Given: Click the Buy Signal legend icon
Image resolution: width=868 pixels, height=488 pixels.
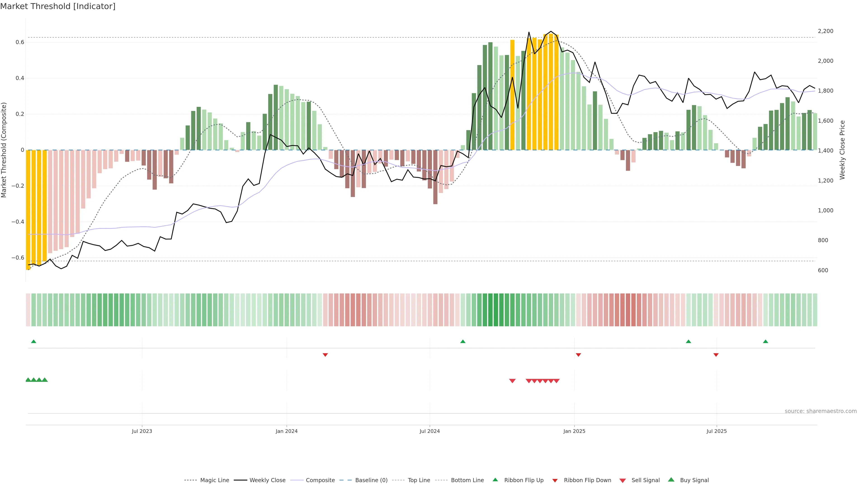Looking at the screenshot, I should tap(671, 480).
